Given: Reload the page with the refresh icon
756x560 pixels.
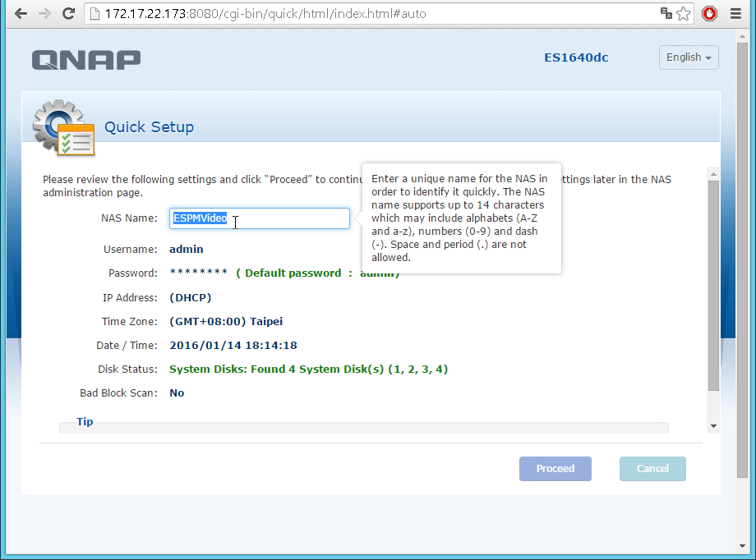Looking at the screenshot, I should click(x=68, y=14).
